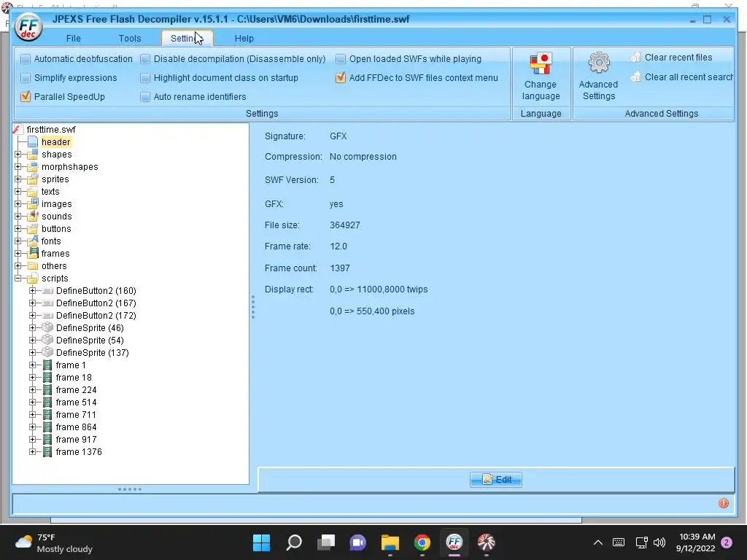Expand DefineButton2 (167) node
747x560 pixels.
click(x=32, y=303)
